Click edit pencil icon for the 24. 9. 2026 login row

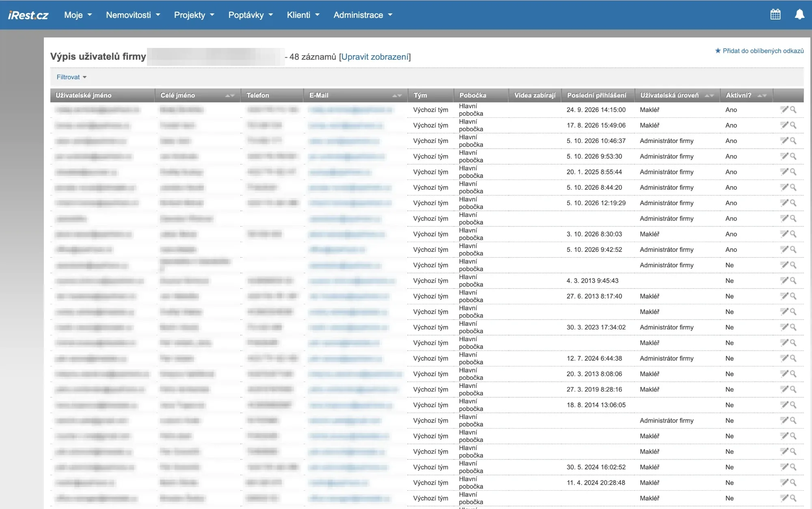click(x=784, y=109)
